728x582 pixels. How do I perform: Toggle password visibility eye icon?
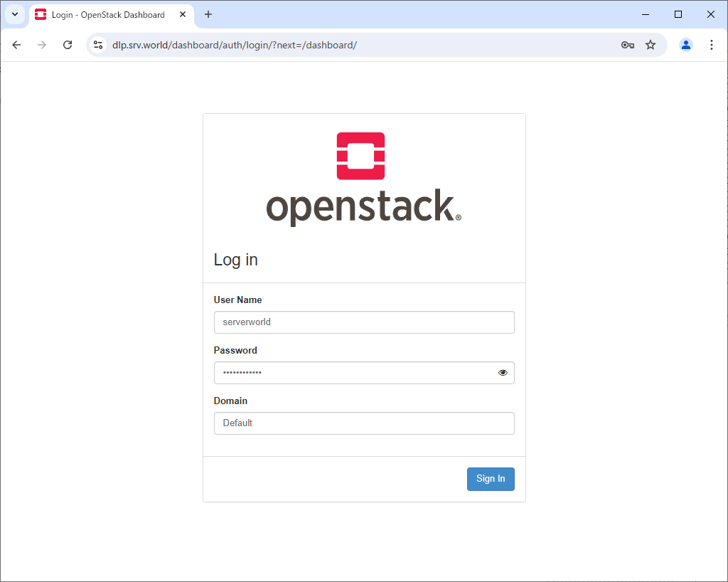pyautogui.click(x=503, y=373)
